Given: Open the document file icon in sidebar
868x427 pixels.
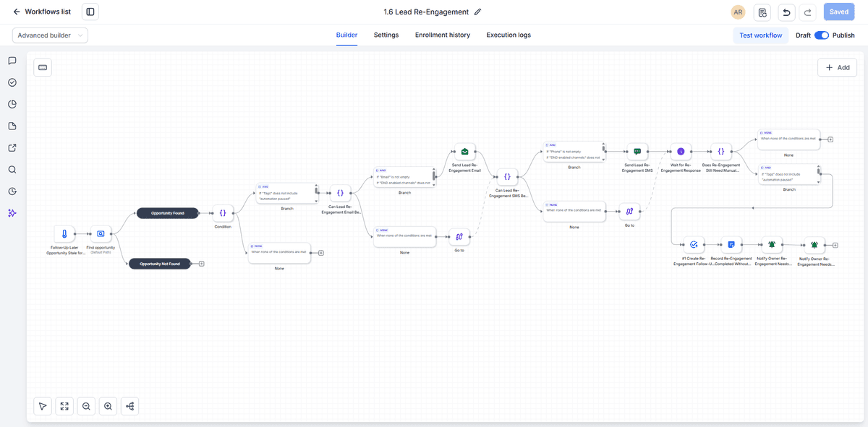Looking at the screenshot, I should tap(12, 126).
